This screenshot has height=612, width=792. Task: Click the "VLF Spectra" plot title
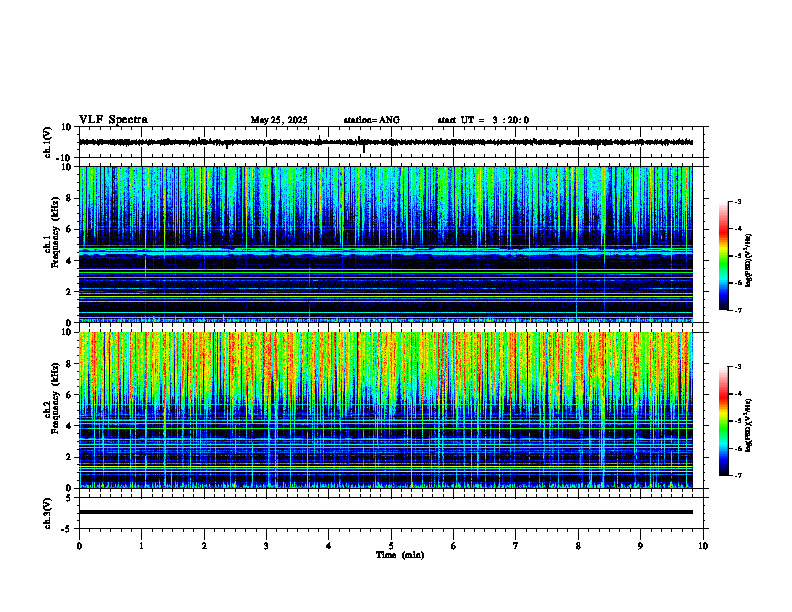(x=113, y=120)
